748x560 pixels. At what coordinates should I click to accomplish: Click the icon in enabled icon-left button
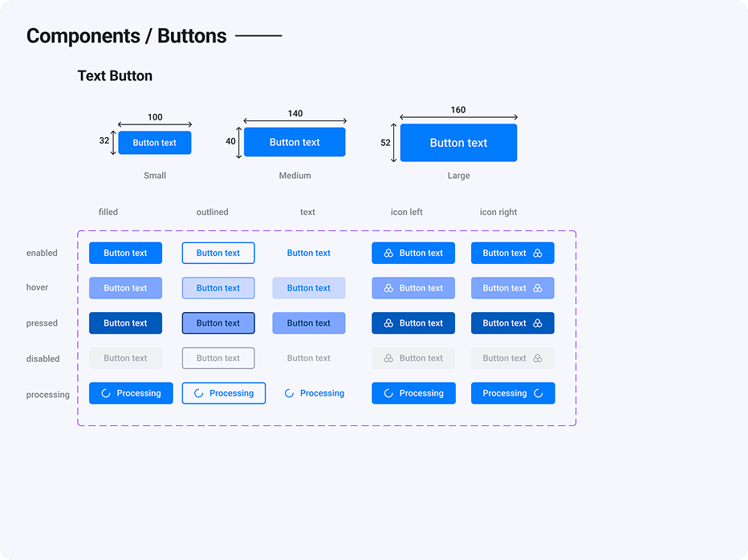388,254
